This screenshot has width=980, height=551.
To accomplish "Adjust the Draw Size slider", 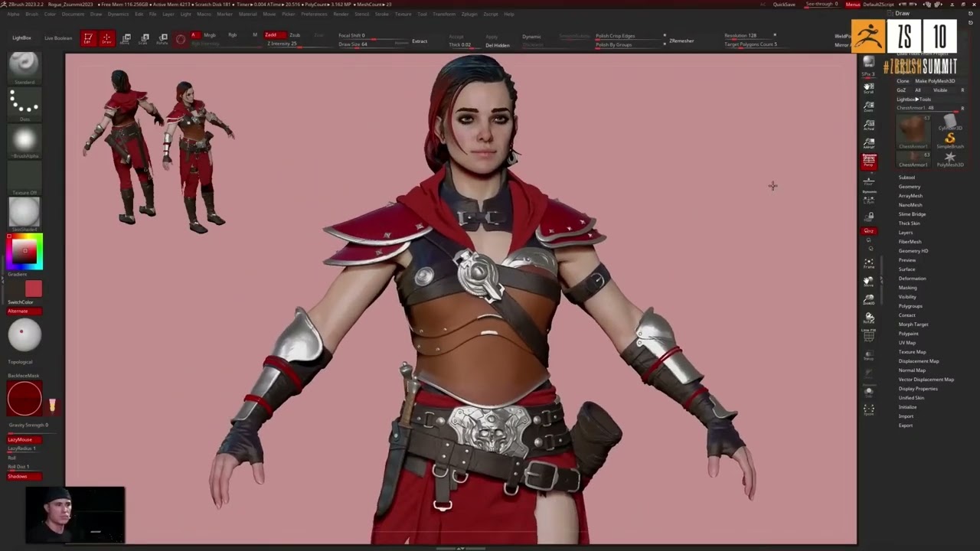I will pyautogui.click(x=372, y=44).
